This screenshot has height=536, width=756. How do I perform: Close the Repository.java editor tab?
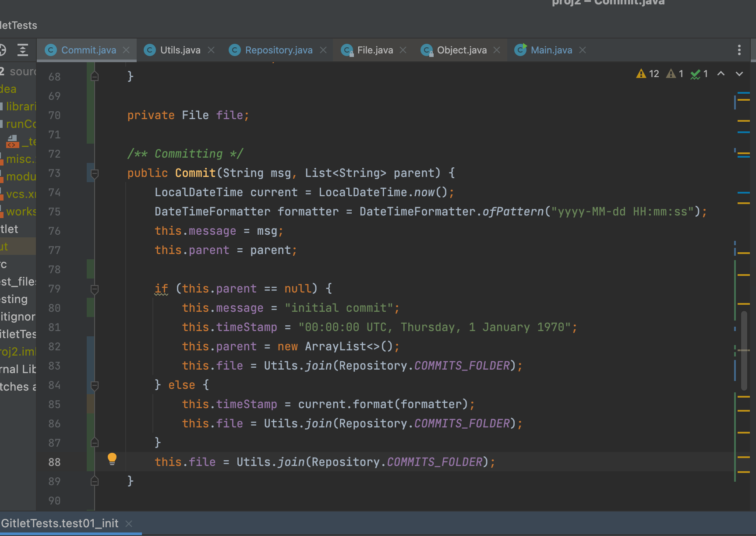[323, 50]
